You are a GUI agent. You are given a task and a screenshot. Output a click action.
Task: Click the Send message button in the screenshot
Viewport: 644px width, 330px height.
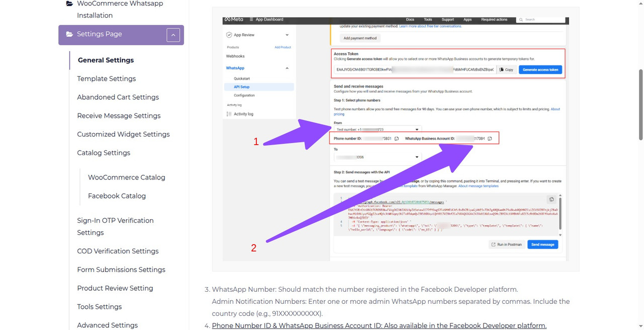pyautogui.click(x=542, y=245)
